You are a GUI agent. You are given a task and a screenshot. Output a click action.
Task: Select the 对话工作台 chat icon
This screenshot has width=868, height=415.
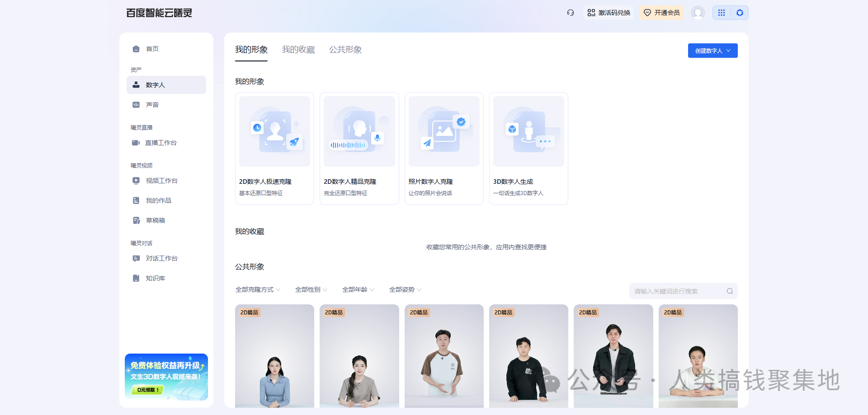point(136,258)
